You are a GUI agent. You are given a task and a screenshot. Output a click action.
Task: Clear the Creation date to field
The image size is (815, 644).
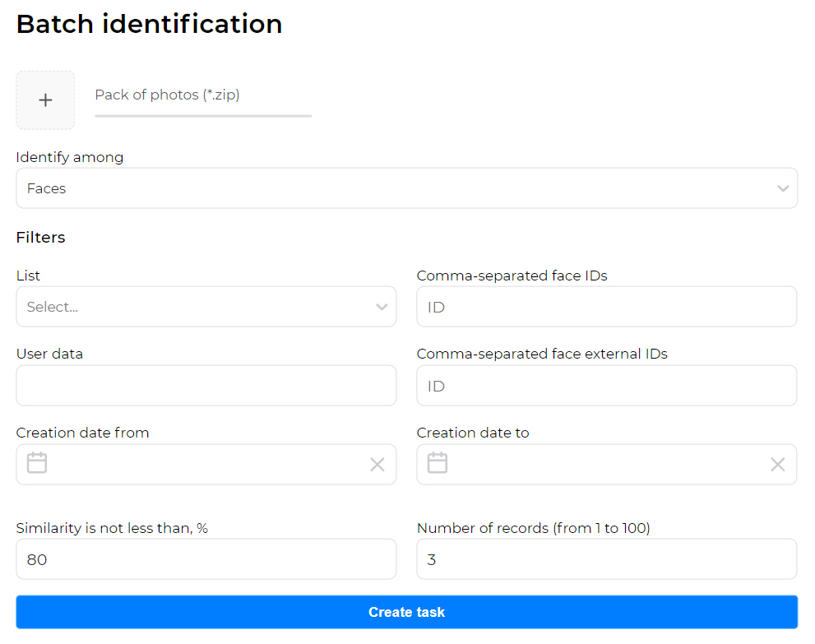coord(777,465)
